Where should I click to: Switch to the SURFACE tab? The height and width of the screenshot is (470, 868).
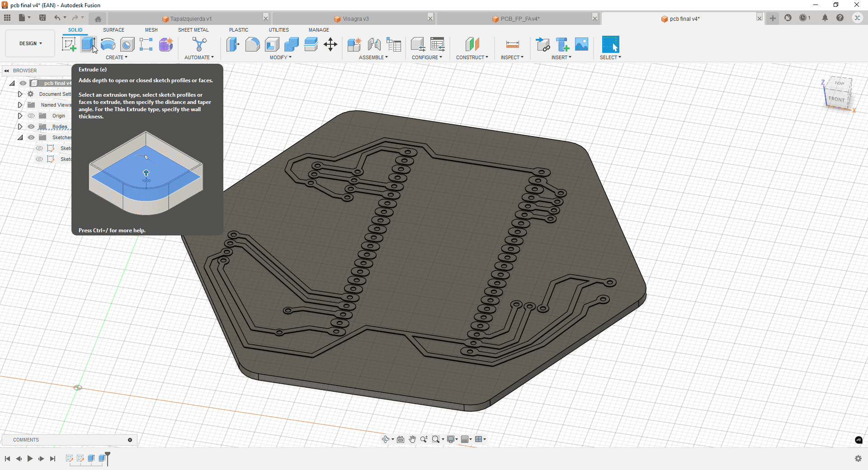click(113, 30)
